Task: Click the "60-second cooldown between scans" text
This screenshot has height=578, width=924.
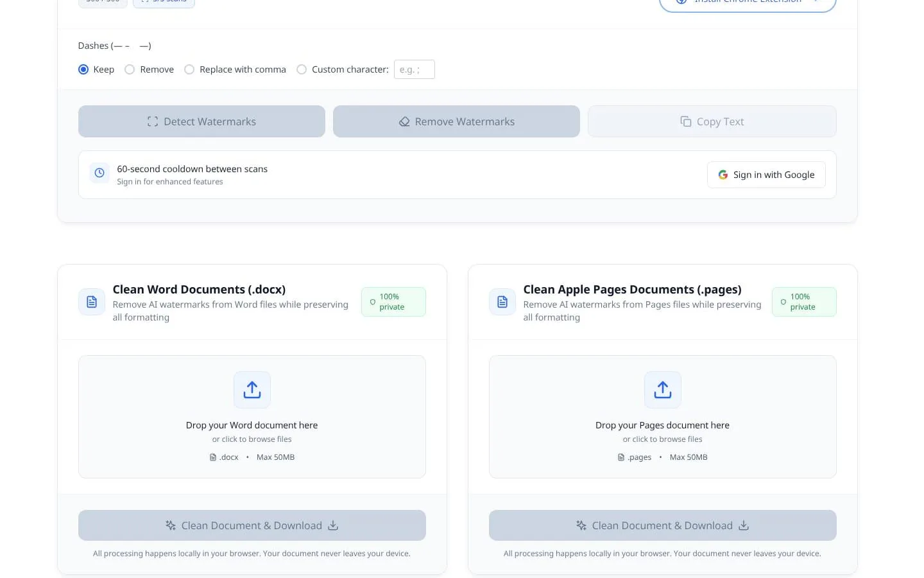Action: pos(193,169)
